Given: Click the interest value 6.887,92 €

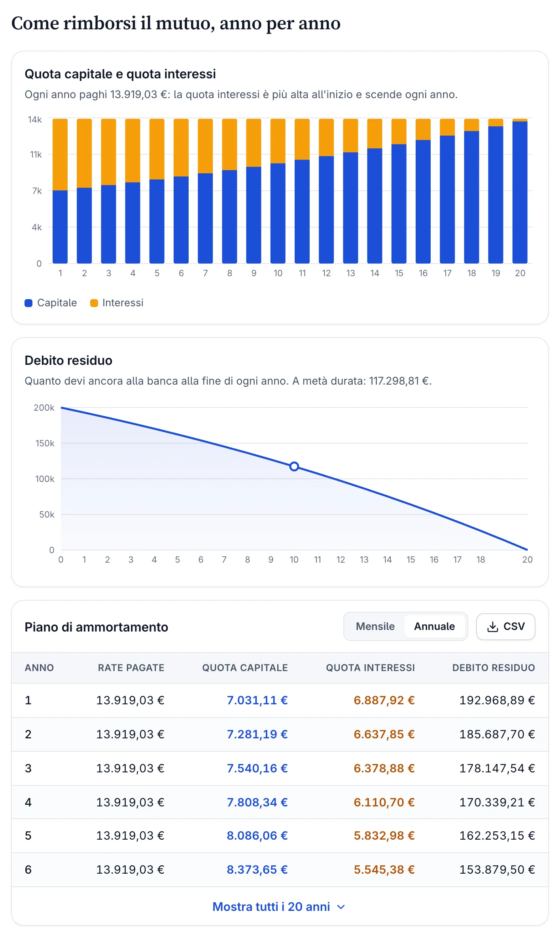Looking at the screenshot, I should (x=384, y=700).
